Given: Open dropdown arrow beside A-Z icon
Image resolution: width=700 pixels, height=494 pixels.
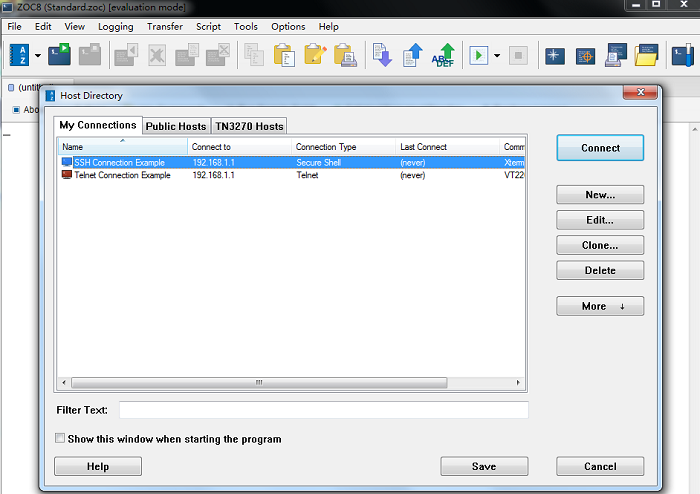Looking at the screenshot, I should [38, 56].
